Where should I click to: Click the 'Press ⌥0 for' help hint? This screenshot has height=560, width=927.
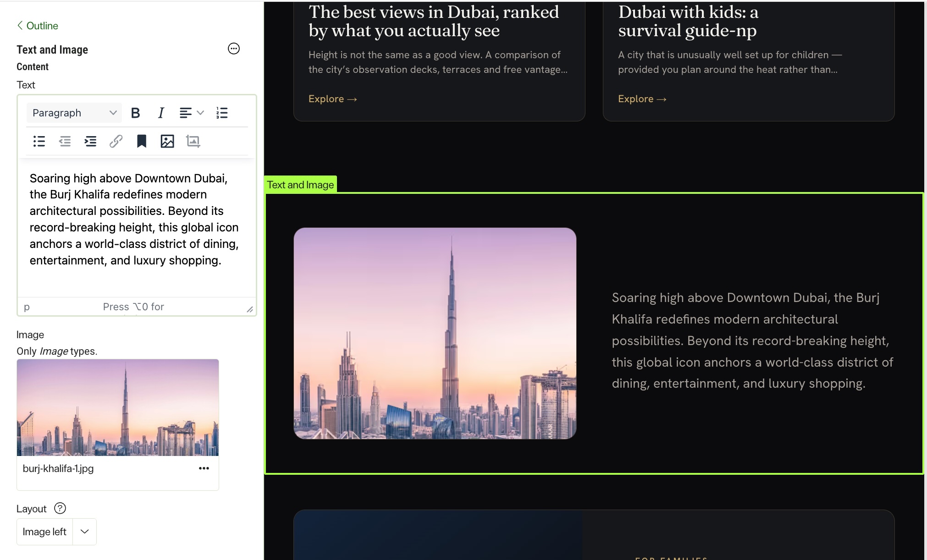(133, 307)
